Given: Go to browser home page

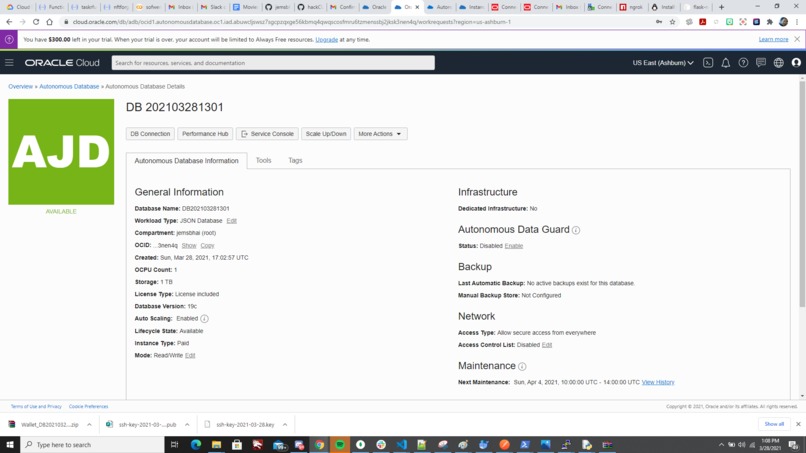Looking at the screenshot, I should click(49, 22).
